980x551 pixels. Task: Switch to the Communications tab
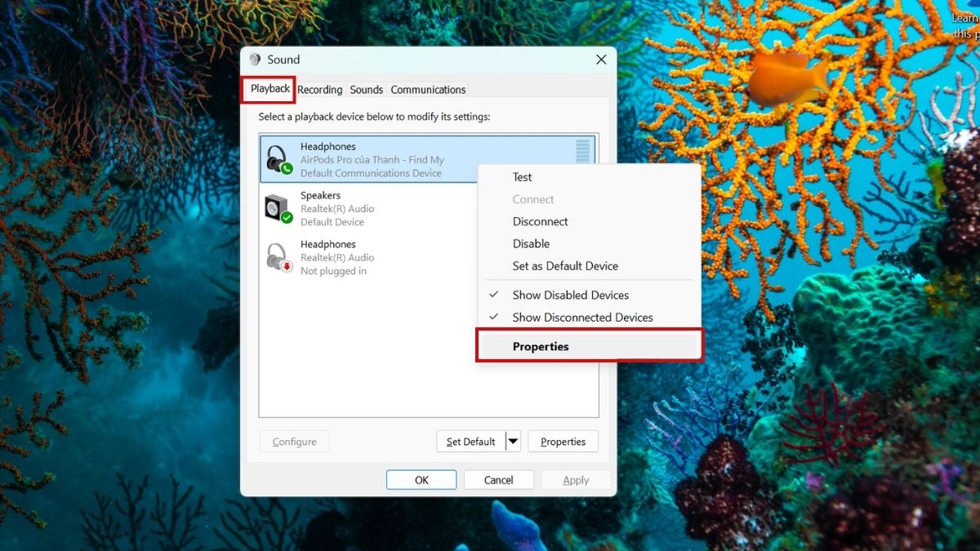[x=428, y=90]
